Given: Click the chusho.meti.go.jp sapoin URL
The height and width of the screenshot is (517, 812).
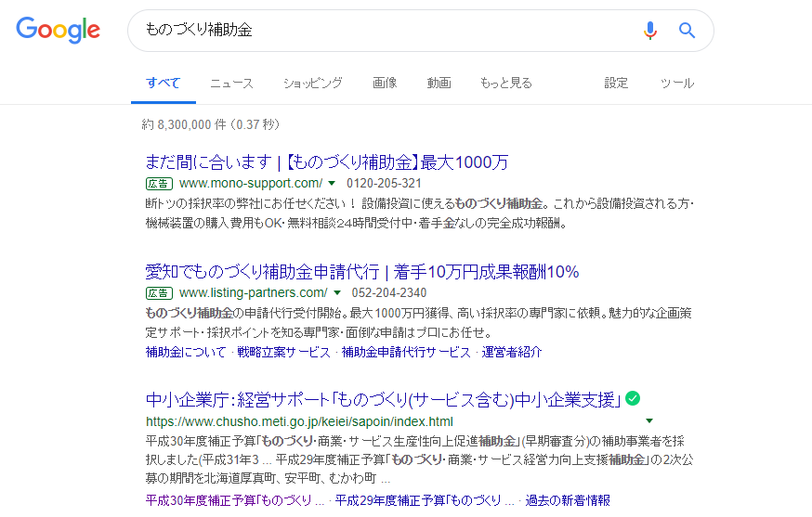Looking at the screenshot, I should (x=299, y=421).
